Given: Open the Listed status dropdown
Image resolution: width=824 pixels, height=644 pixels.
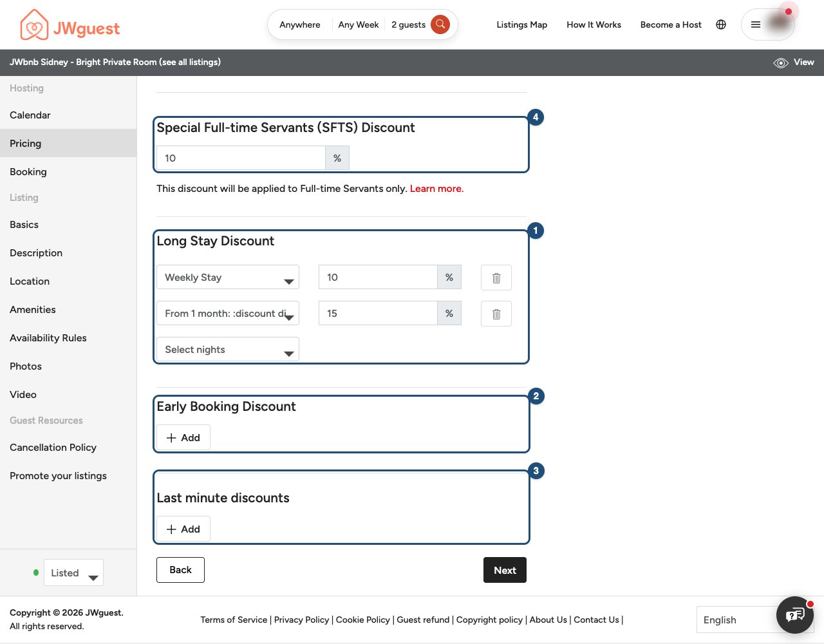Looking at the screenshot, I should pos(73,573).
